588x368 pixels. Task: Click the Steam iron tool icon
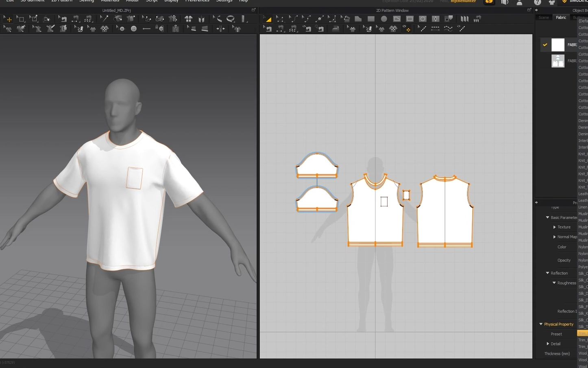335,28
